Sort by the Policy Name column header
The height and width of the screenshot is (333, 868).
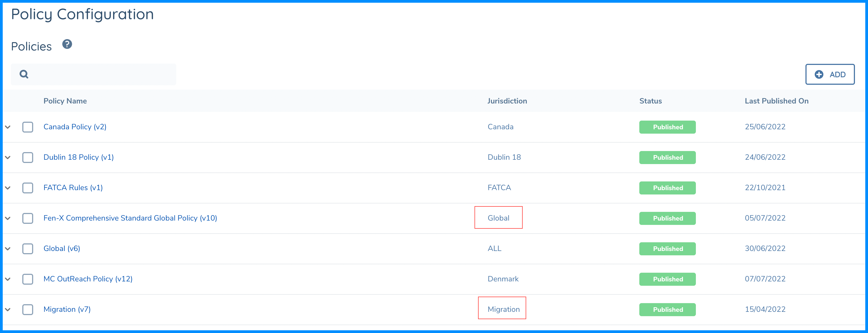[x=65, y=101]
